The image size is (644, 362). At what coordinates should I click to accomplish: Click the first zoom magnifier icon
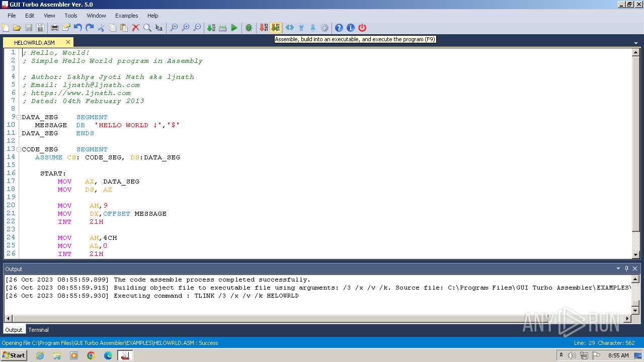(x=174, y=28)
